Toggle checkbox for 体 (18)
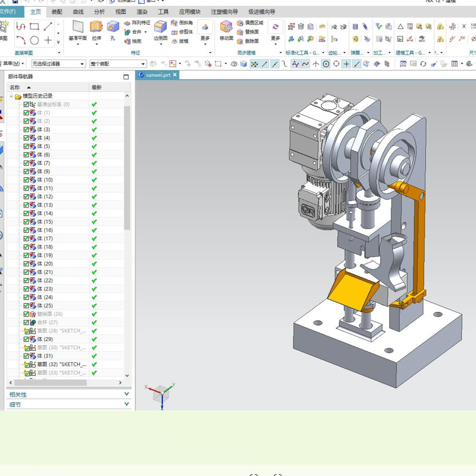This screenshot has height=476, width=476. coord(26,247)
